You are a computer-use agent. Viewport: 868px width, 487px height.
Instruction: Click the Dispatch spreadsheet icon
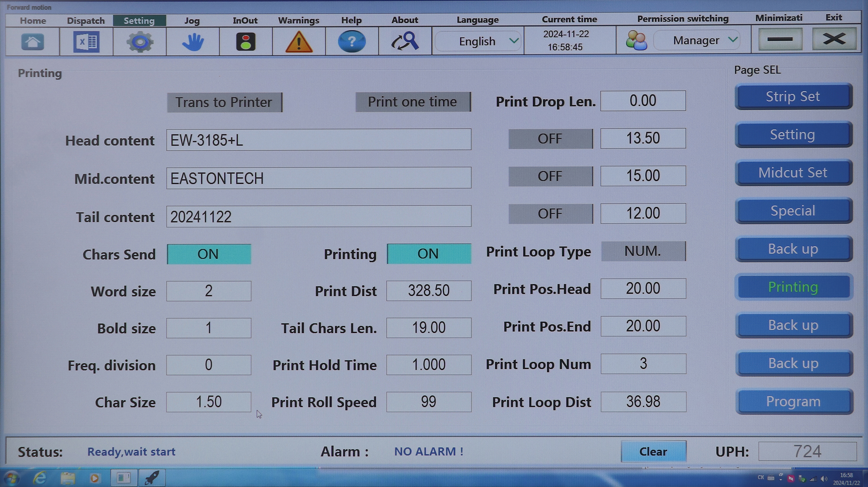[x=86, y=42]
